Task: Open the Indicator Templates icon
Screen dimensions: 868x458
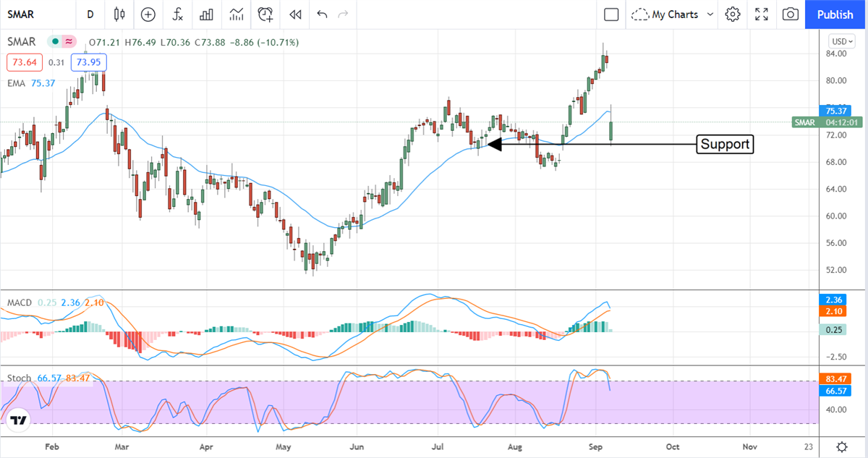Action: coord(236,14)
